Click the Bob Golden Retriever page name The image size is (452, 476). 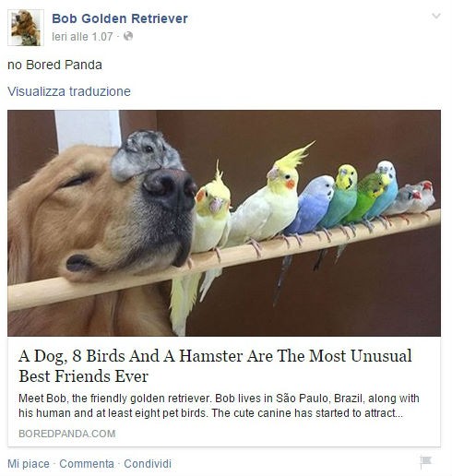point(120,18)
